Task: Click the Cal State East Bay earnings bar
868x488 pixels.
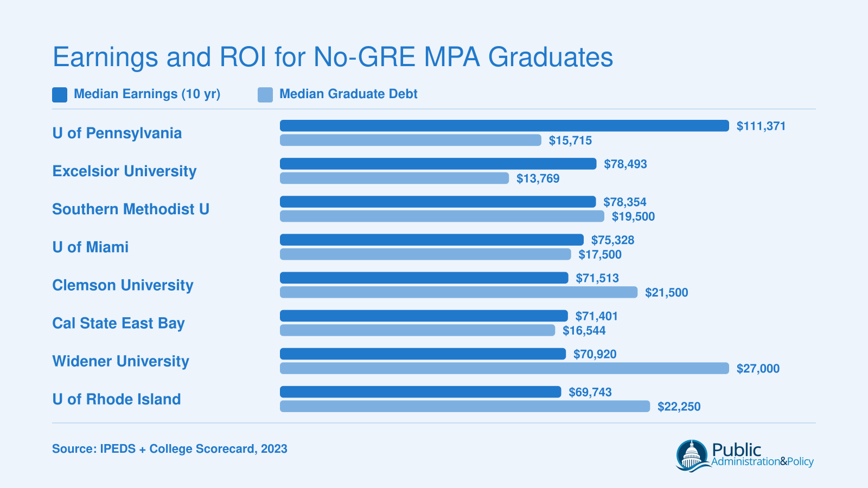Action: (424, 316)
